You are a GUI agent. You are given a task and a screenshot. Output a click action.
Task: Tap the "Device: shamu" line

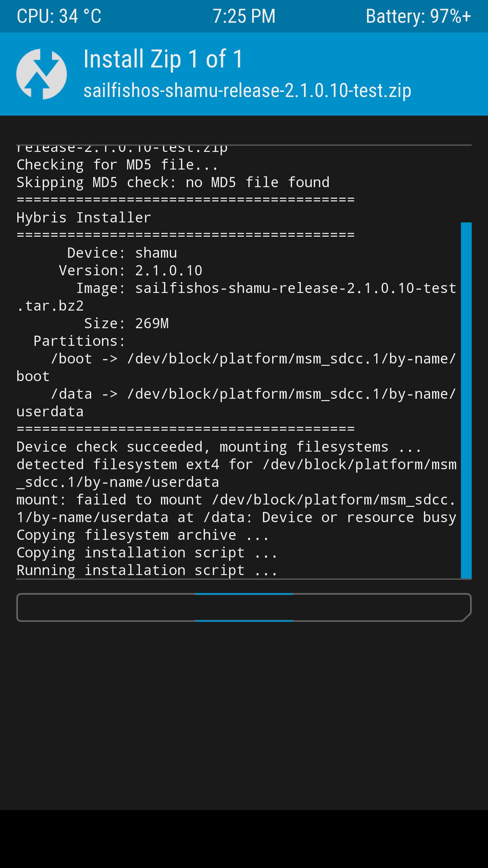(x=122, y=253)
